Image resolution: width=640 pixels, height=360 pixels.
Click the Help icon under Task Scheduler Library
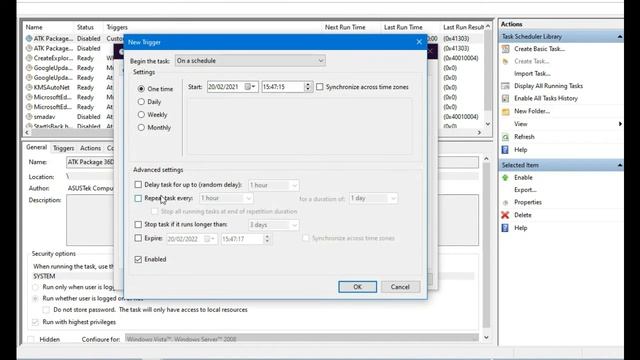click(505, 150)
